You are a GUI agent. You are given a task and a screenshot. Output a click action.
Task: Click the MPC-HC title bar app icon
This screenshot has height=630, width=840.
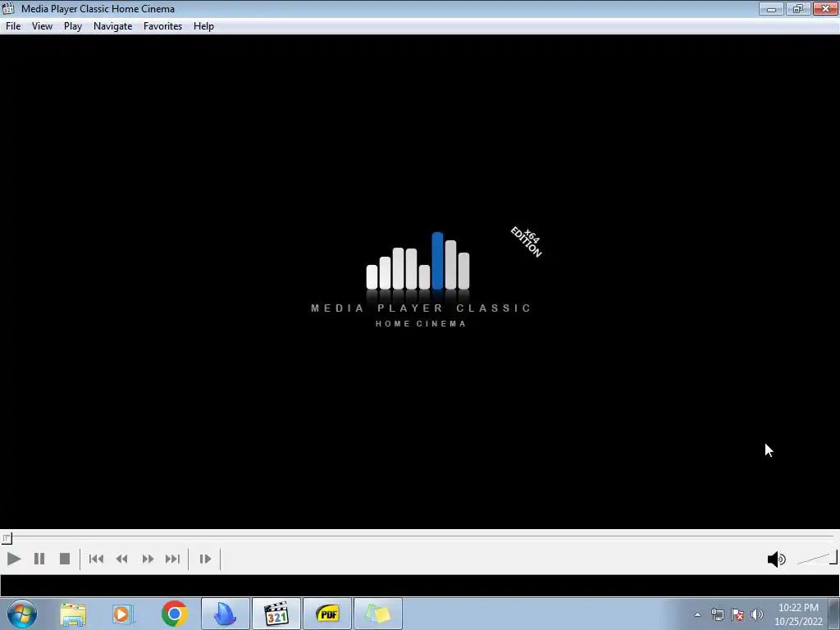point(8,8)
